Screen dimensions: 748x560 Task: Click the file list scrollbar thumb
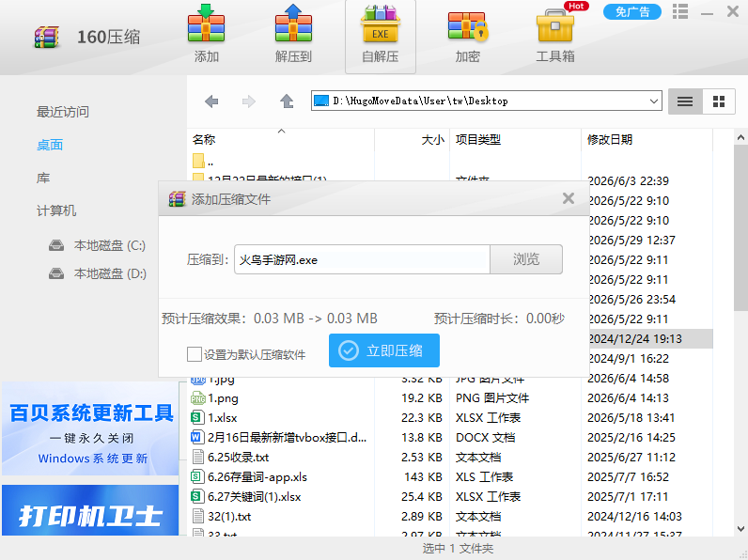click(x=740, y=229)
